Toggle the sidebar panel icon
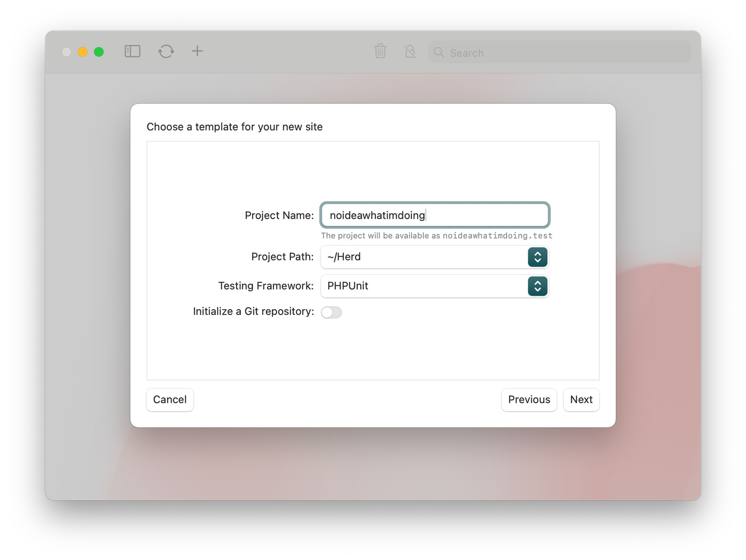 coord(132,52)
